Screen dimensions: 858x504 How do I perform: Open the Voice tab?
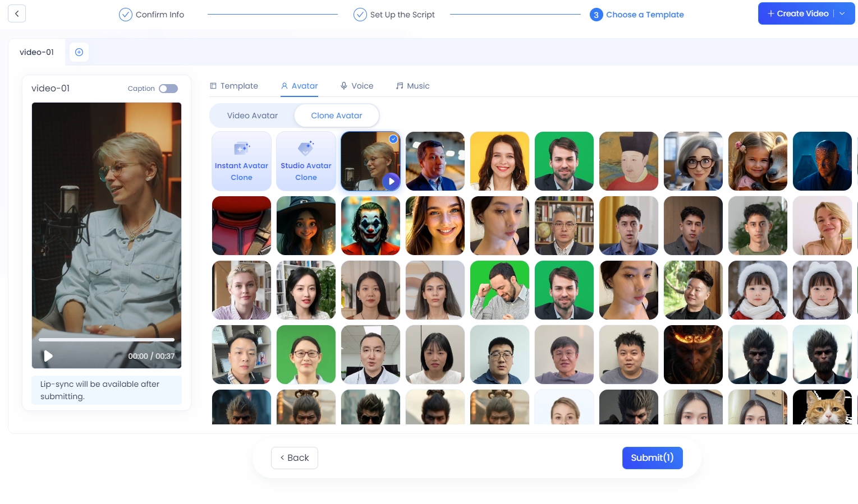pyautogui.click(x=357, y=86)
